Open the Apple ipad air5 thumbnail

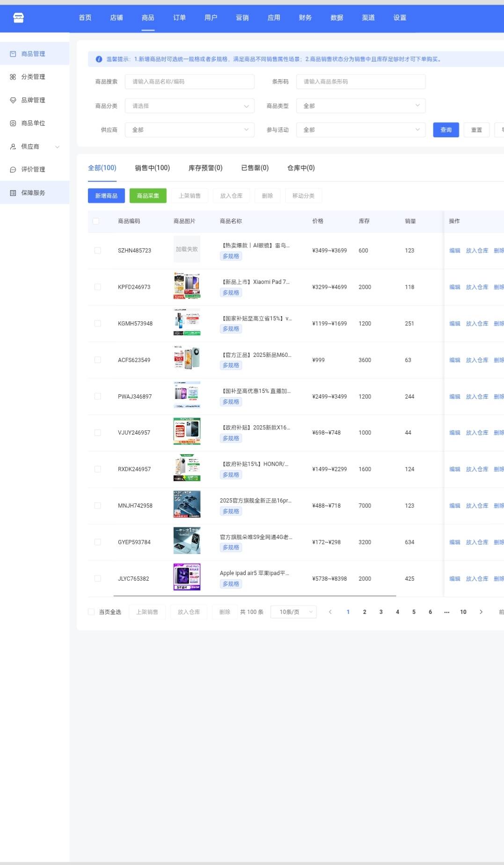pyautogui.click(x=187, y=577)
